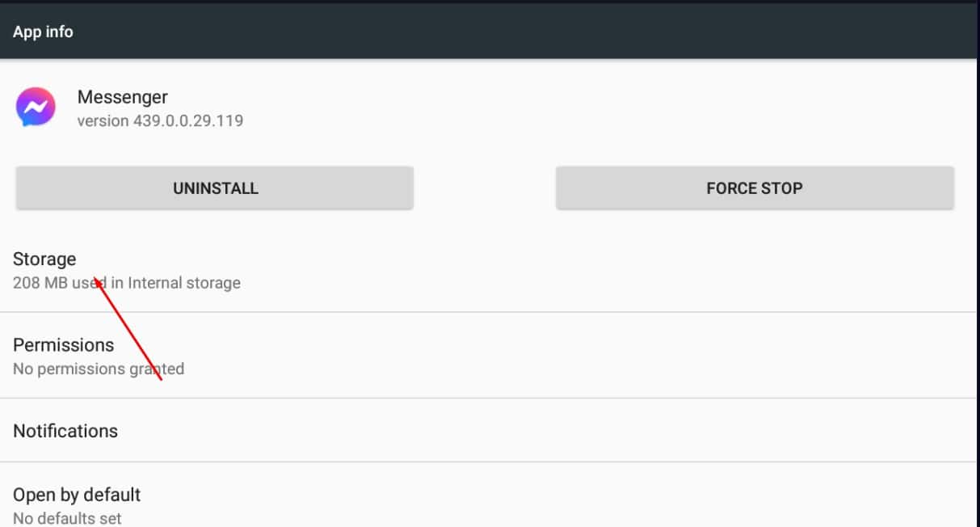Screen dimensions: 980x527
Task: Open the Permissions settings row
Action: [63, 345]
